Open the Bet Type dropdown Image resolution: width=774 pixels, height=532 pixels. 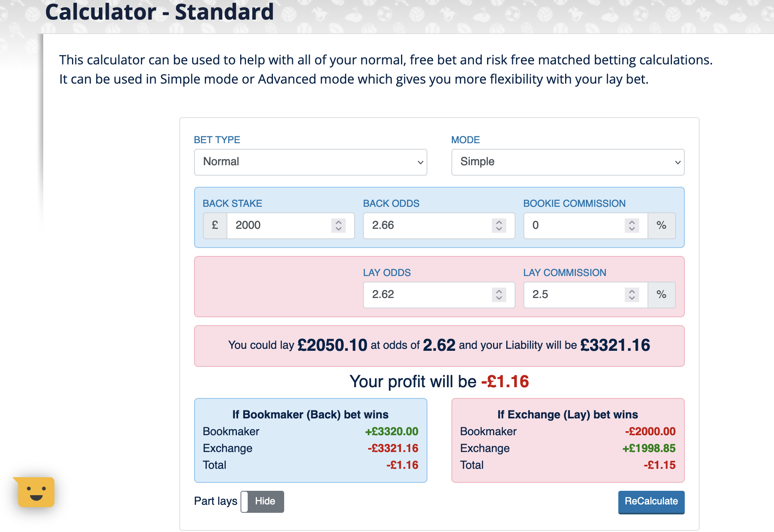311,162
